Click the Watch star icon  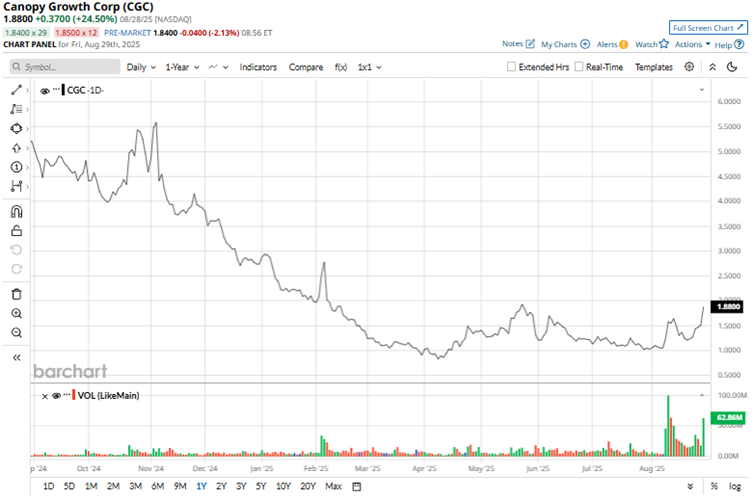664,44
